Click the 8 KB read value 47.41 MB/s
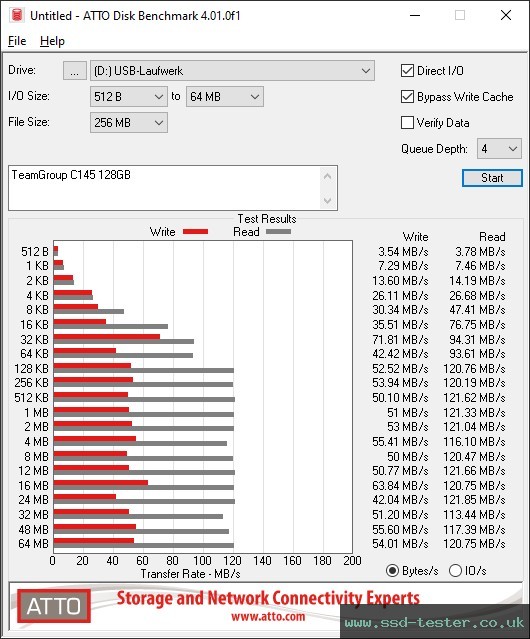Screen dimensions: 530x639 click(x=477, y=310)
